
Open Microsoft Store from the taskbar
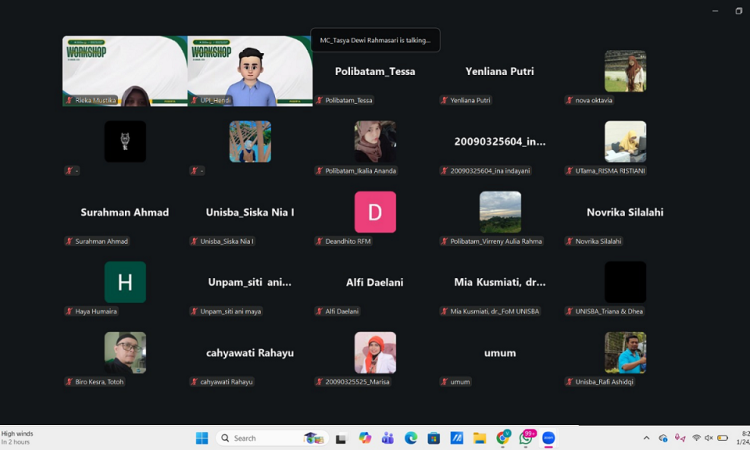tap(434, 438)
